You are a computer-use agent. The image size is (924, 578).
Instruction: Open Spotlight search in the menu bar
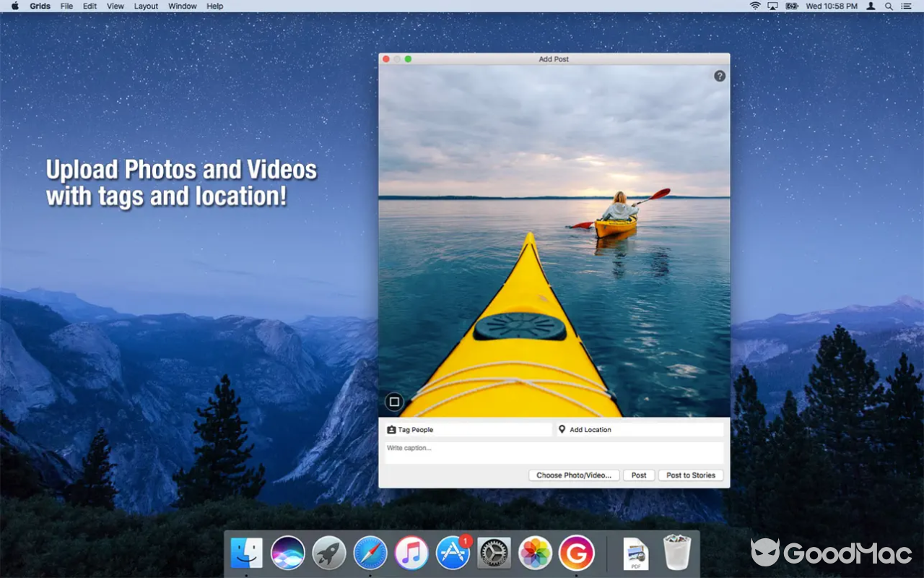[889, 6]
